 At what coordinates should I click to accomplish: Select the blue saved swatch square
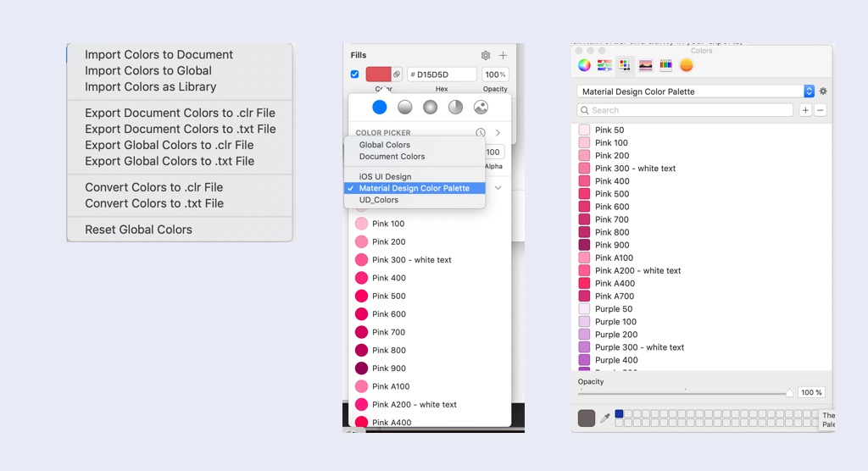(x=620, y=413)
